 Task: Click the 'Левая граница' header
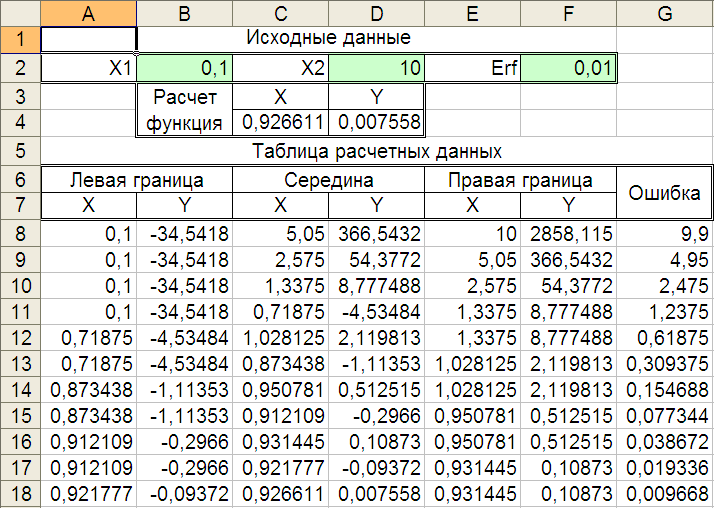click(x=137, y=180)
